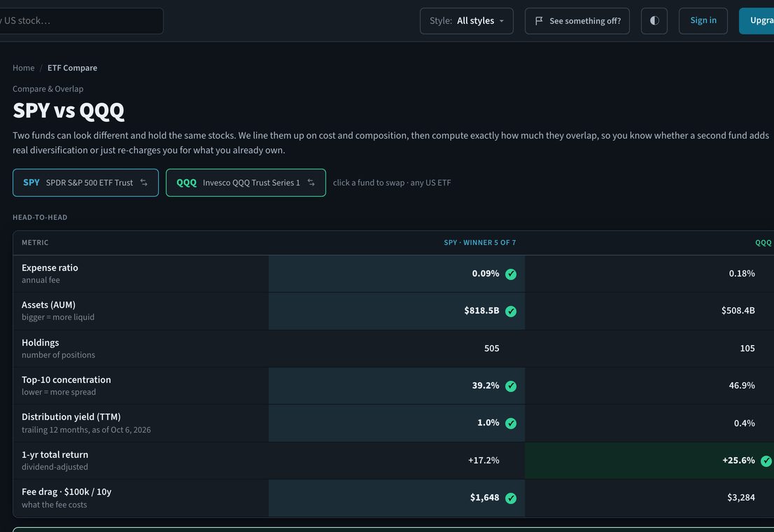This screenshot has width=774, height=532.
Task: Click the ETF Compare breadcrumb
Action: tap(72, 68)
